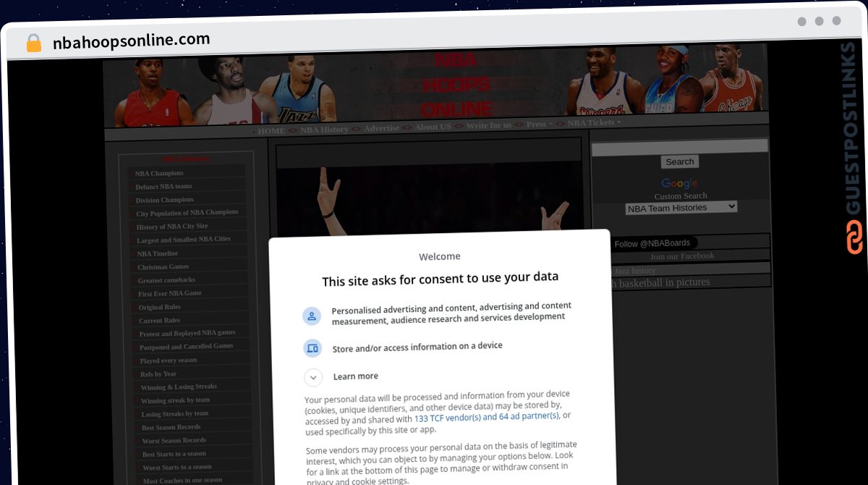This screenshot has width=868, height=485.
Task: Click into the Google custom search field
Action: pos(679,147)
